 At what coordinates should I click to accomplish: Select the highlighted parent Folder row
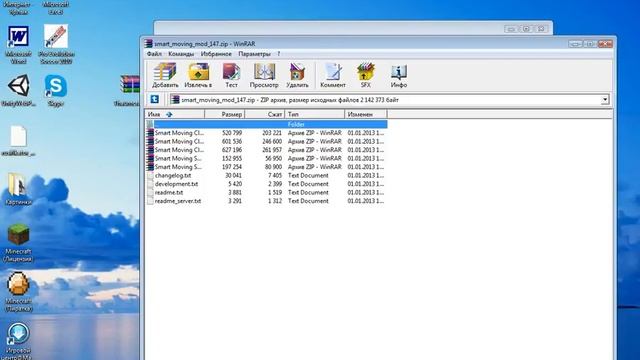pyautogui.click(x=267, y=124)
